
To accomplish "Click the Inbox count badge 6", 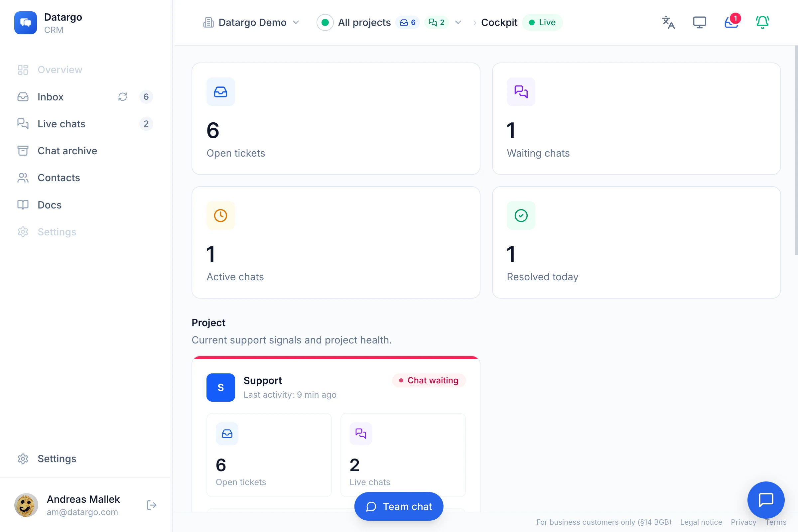I will click(x=146, y=97).
